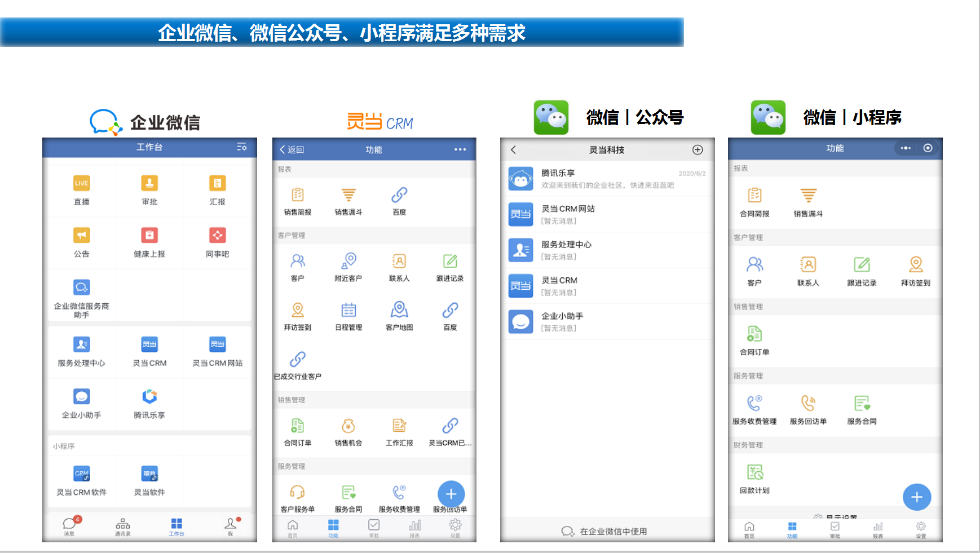Viewport: 980px width, 553px height.
Task: Open 灵当软件 mini program
Action: click(x=149, y=474)
